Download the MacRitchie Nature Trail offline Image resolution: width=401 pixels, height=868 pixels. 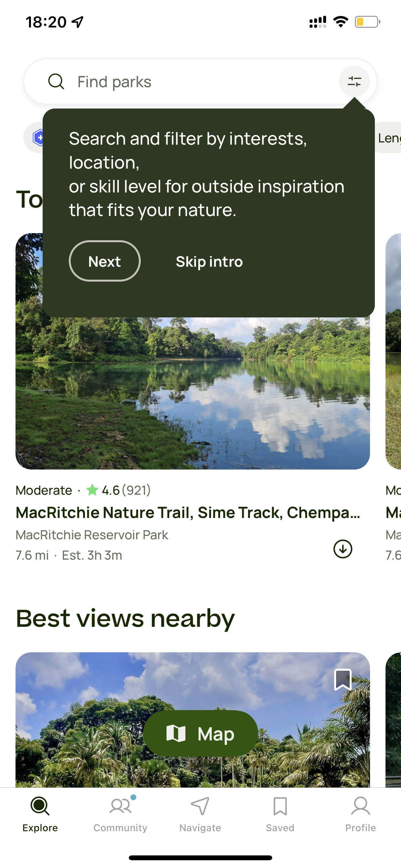343,549
